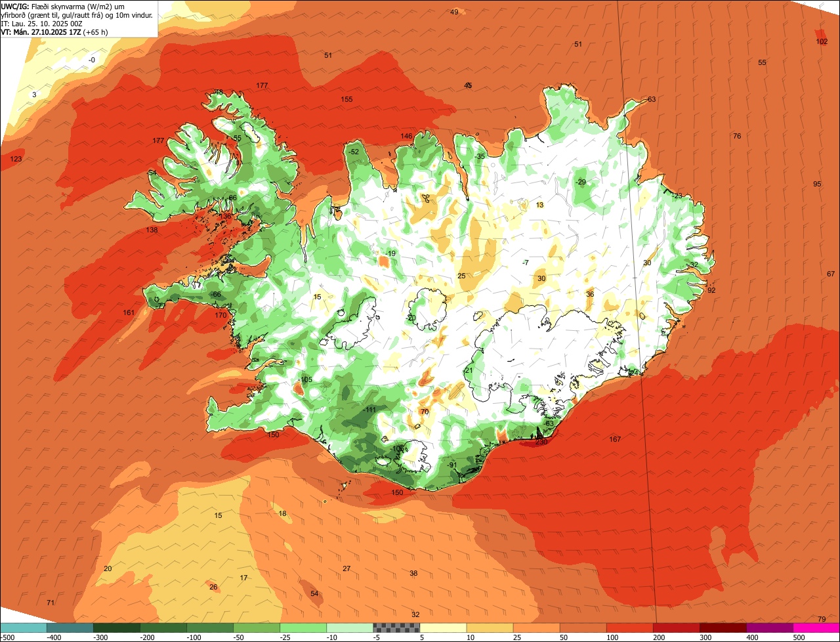Click the dark teal -400 legend swatch
The width and height of the screenshot is (840, 642).
click(x=70, y=628)
